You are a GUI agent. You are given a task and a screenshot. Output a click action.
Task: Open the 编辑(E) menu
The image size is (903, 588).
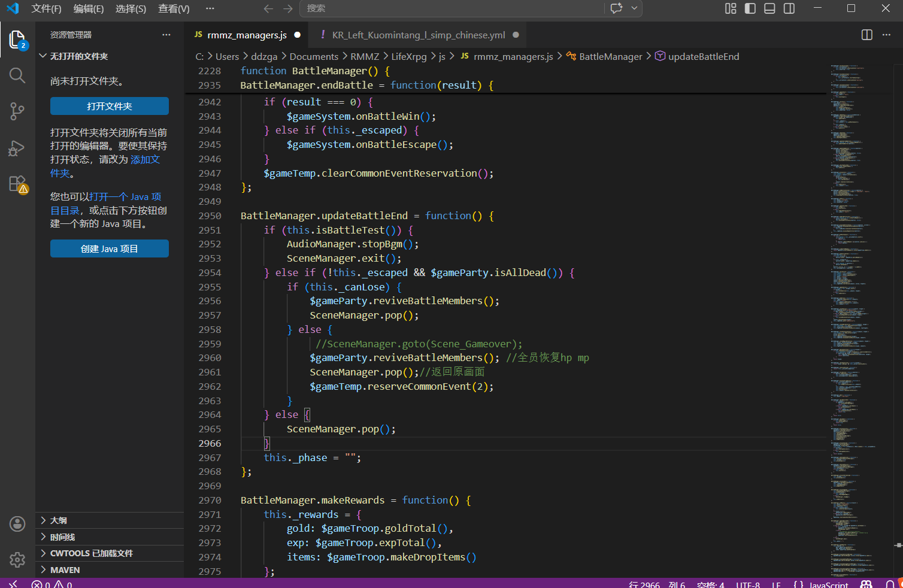pos(89,8)
